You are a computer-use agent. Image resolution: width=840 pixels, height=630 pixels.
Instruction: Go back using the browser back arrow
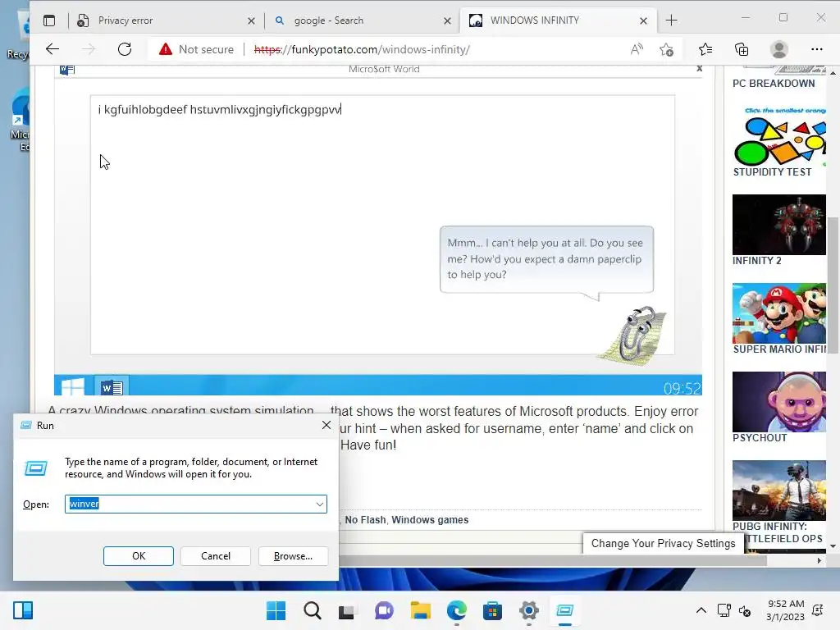[52, 49]
